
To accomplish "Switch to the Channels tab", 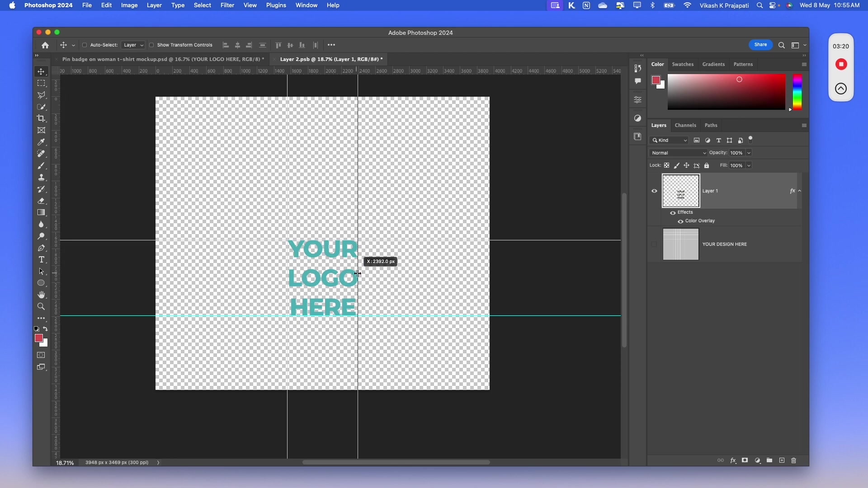I will 684,125.
